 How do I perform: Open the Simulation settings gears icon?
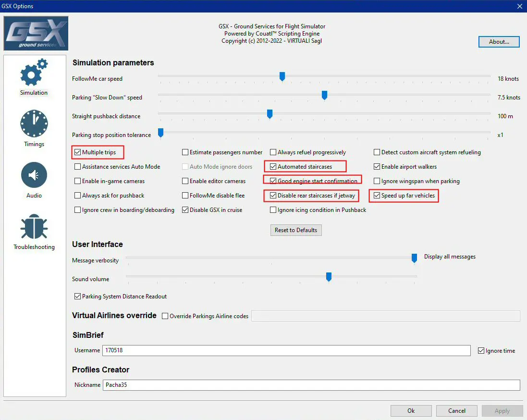pos(34,72)
